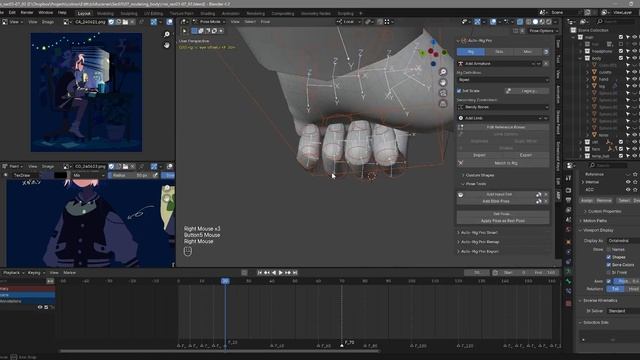This screenshot has height=360, width=640.
Task: Open the Material properties tab red icon
Action: (x=569, y=304)
